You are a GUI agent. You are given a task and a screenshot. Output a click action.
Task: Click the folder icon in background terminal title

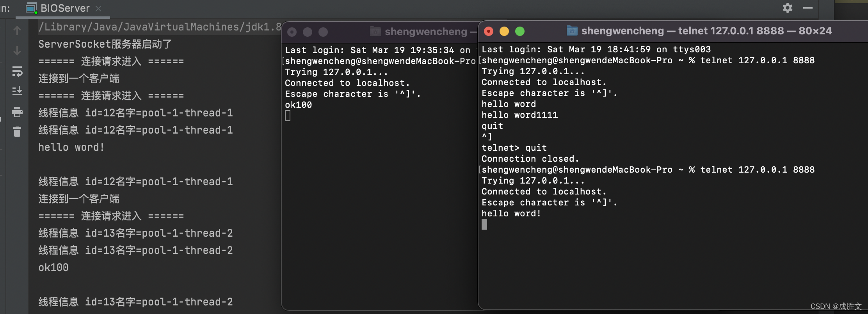375,31
